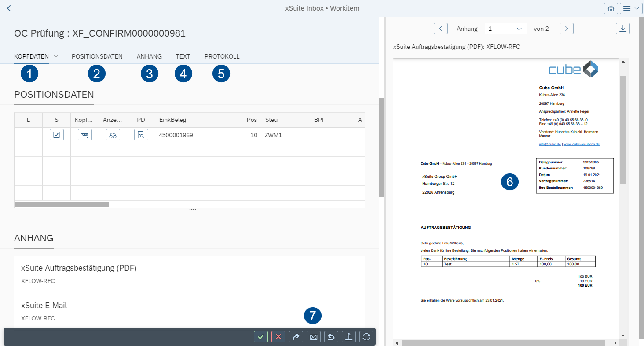The image size is (644, 346).
Task: Switch to the POSITIONSDATEN tab
Action: coord(97,56)
